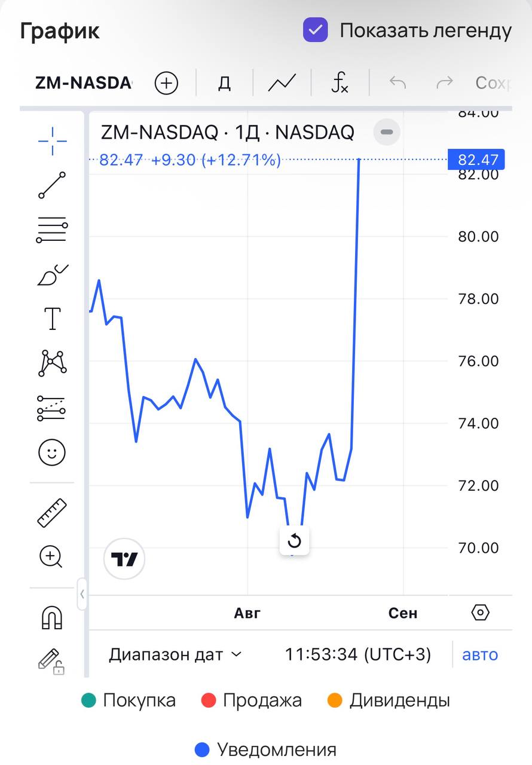Select the crosshair cursor tool
The width and height of the screenshot is (532, 765).
(x=52, y=142)
